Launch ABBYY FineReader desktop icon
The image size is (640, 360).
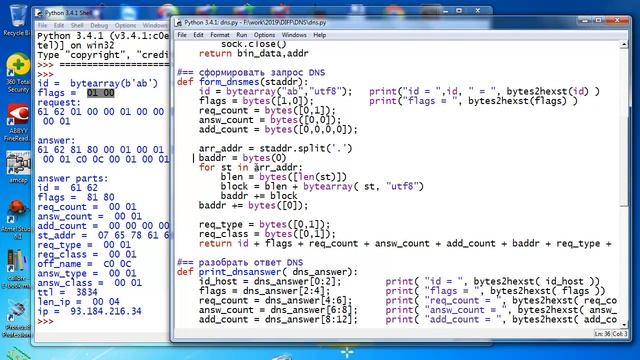point(17,122)
